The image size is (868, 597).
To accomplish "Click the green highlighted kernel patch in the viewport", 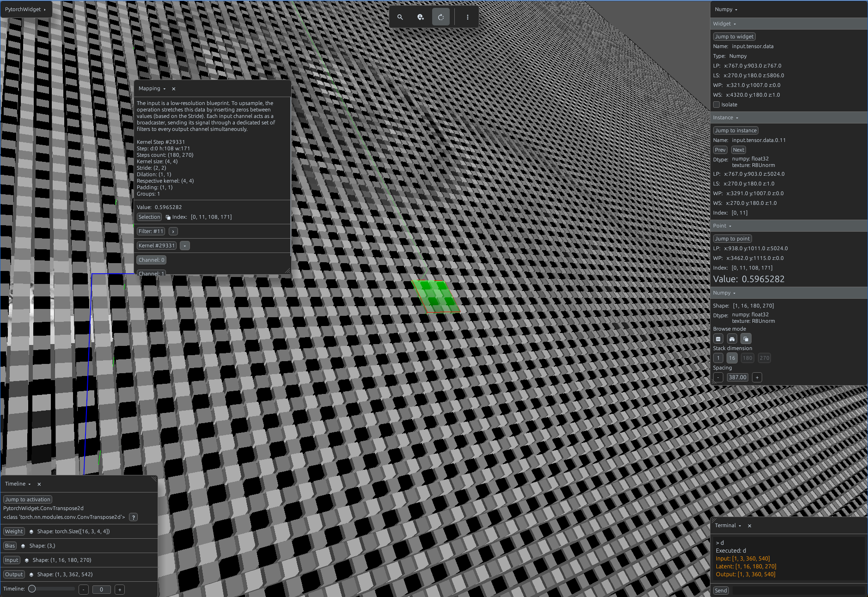I will 436,296.
